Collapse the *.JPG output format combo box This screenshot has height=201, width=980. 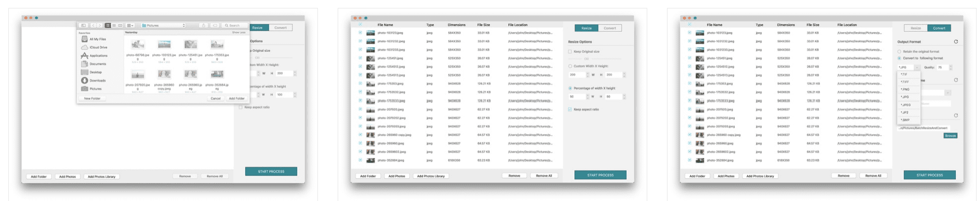click(x=917, y=67)
